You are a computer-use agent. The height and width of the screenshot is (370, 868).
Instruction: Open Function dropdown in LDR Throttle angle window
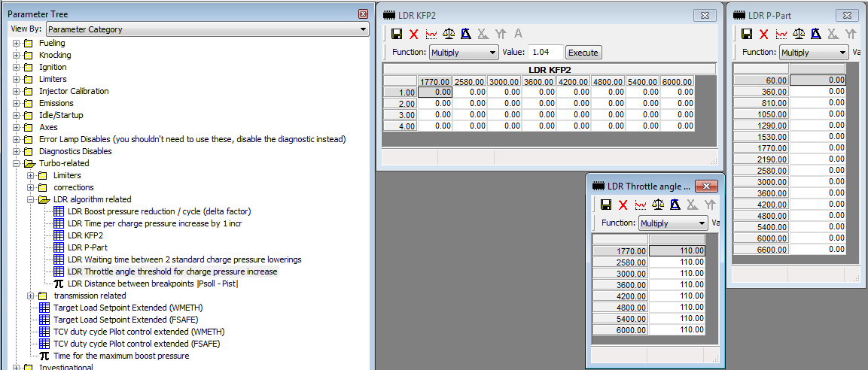click(702, 223)
